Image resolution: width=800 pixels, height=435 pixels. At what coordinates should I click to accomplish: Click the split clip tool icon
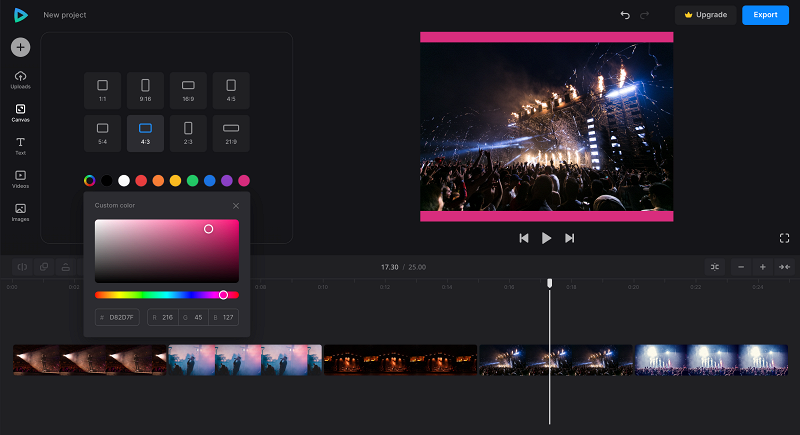22,267
